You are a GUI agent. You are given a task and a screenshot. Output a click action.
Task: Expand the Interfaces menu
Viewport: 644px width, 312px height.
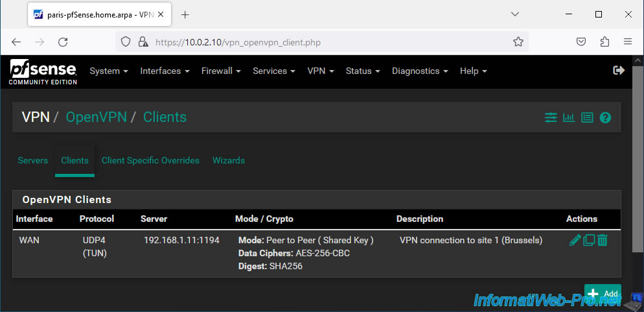pyautogui.click(x=165, y=71)
